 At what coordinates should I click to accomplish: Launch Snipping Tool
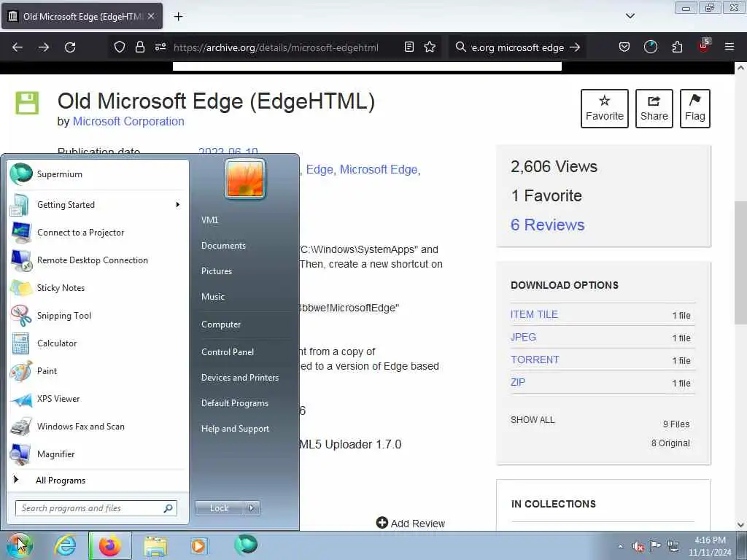(98, 316)
